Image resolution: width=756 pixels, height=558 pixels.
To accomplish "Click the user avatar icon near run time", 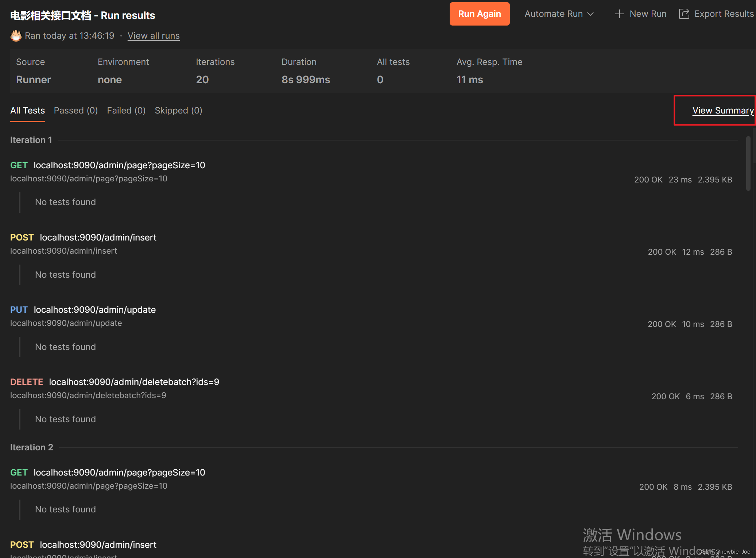I will click(16, 36).
